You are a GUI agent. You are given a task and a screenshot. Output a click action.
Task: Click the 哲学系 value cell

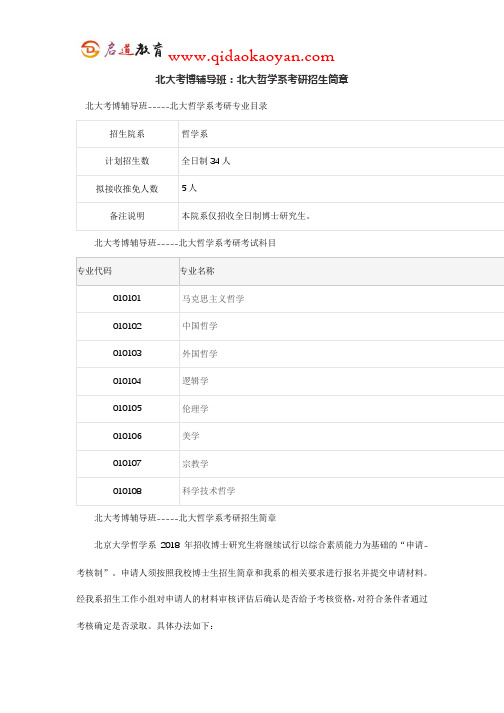(x=341, y=134)
